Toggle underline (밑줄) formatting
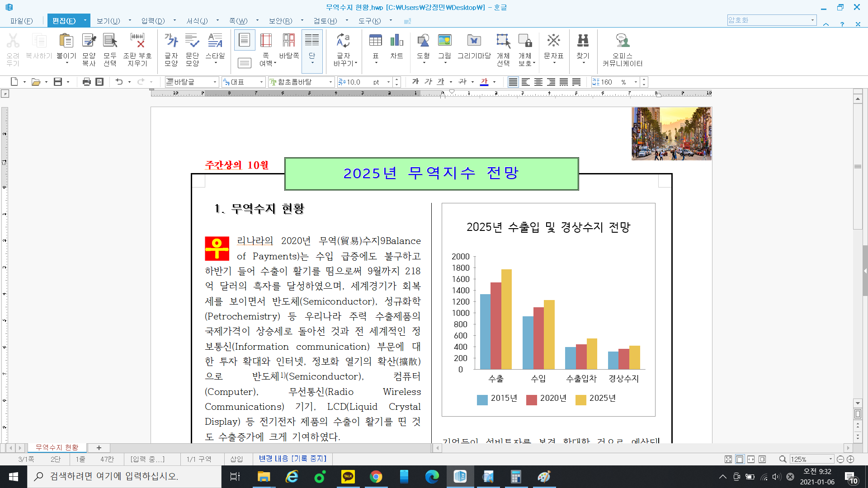This screenshot has height=488, width=868. pyautogui.click(x=441, y=82)
